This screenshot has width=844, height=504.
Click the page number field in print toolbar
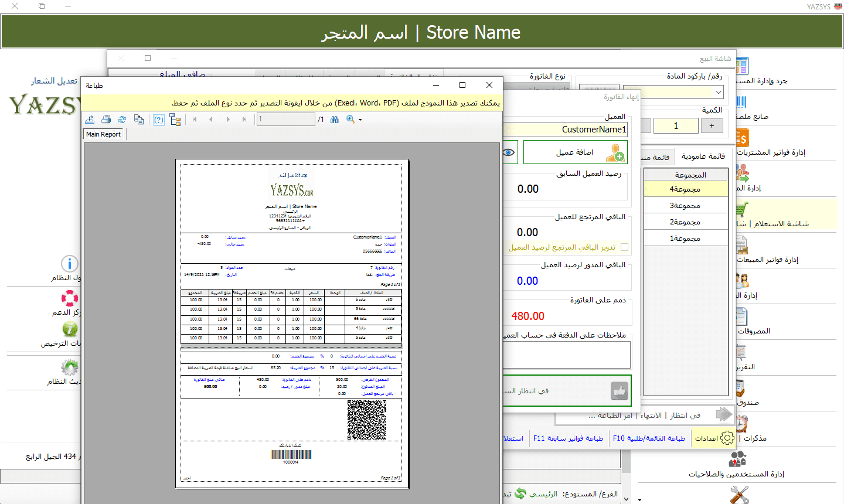(x=285, y=120)
